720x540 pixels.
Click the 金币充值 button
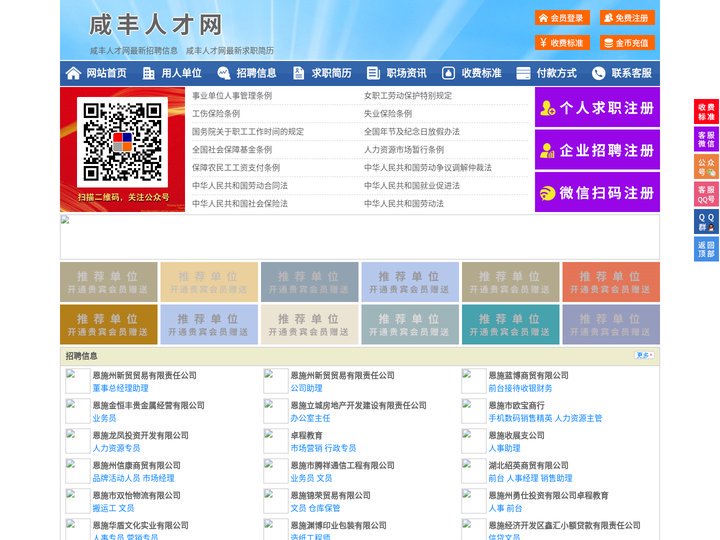627,43
